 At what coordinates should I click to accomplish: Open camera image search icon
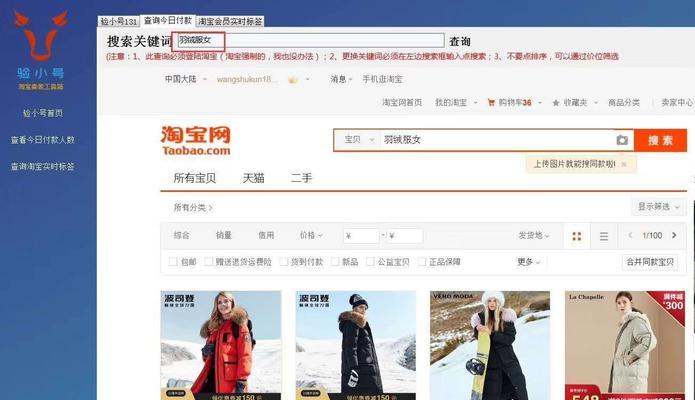point(622,140)
